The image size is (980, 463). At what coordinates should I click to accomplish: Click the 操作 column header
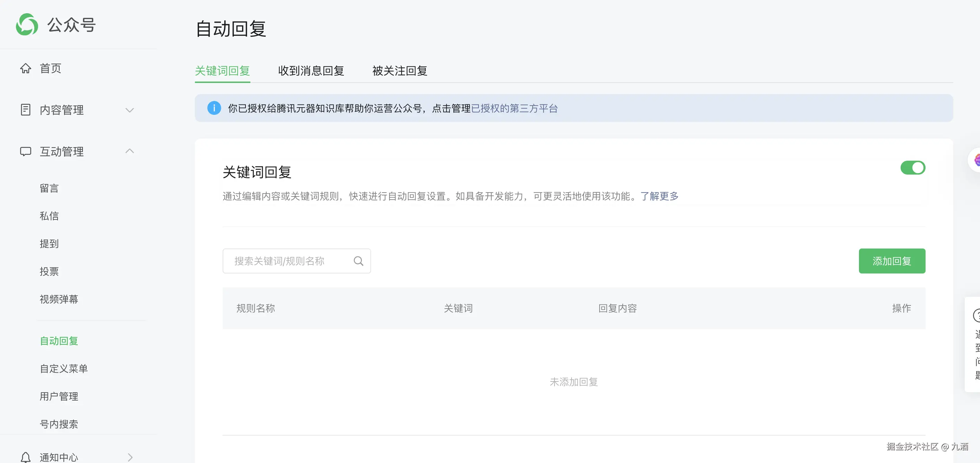[x=902, y=309]
